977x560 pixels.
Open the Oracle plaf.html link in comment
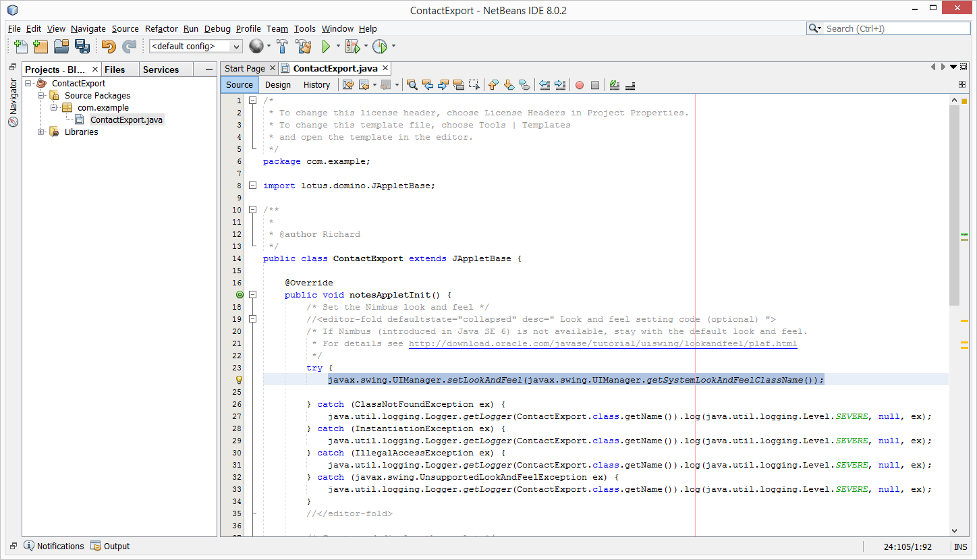(603, 343)
